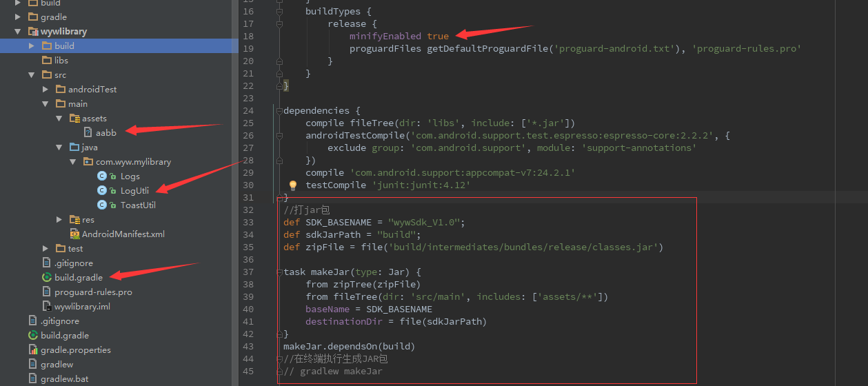Click 'destinationDir = file(sdkJarPath)' line

pos(396,321)
